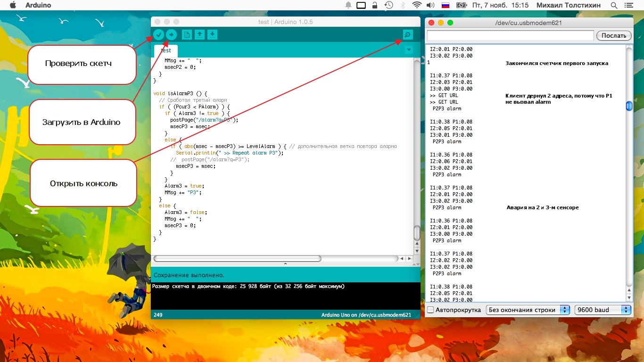
Task: Click 'Arduino Uno on /dev/cu.usbmodem621' status text
Action: [366, 315]
